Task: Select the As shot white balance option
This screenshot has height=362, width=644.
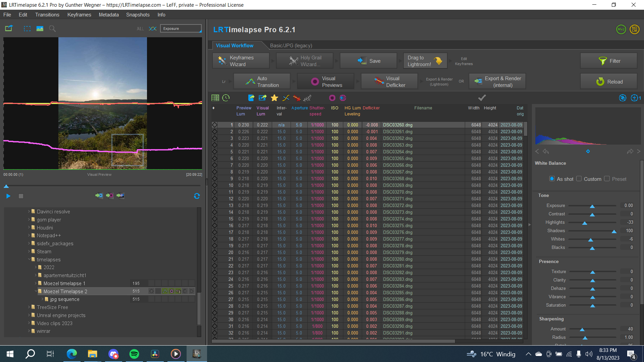Action: pyautogui.click(x=552, y=179)
